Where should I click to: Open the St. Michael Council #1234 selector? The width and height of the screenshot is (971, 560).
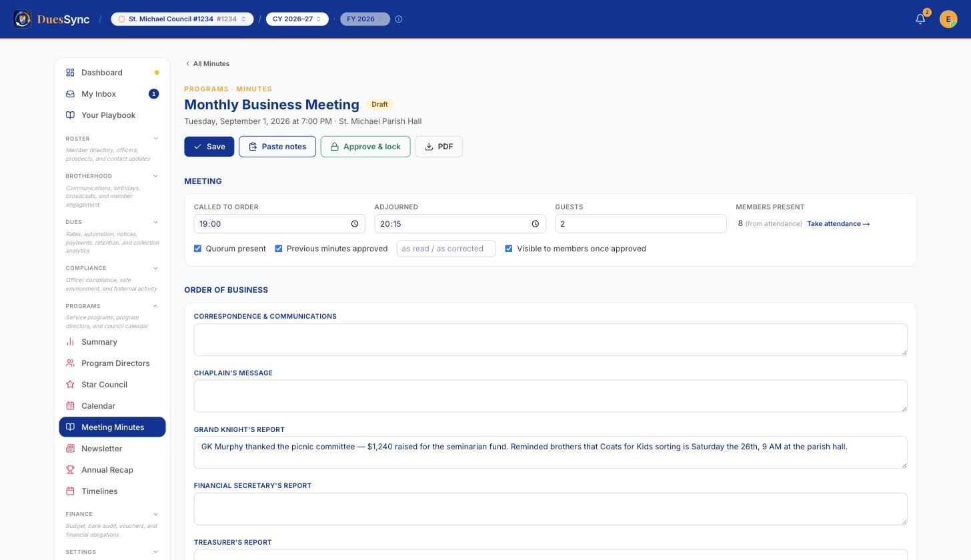coord(182,19)
